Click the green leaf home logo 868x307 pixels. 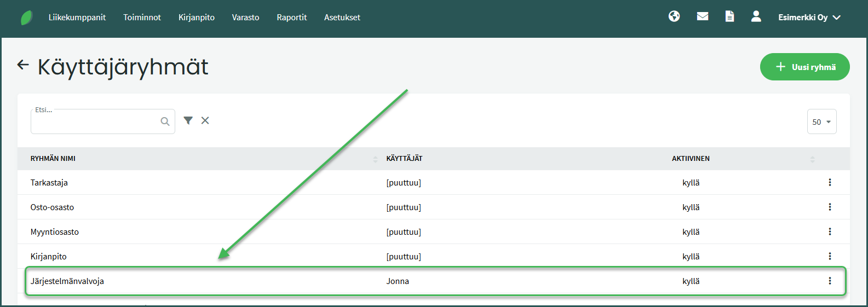(26, 18)
